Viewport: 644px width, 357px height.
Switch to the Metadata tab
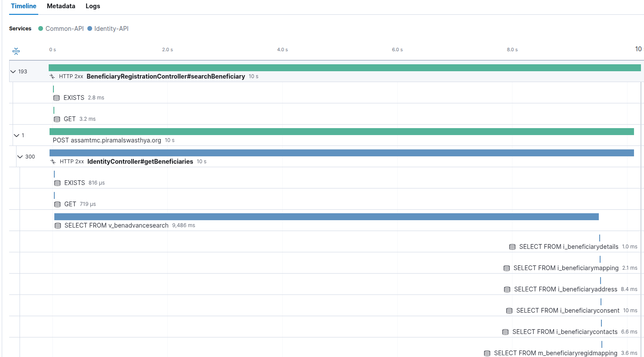[61, 6]
